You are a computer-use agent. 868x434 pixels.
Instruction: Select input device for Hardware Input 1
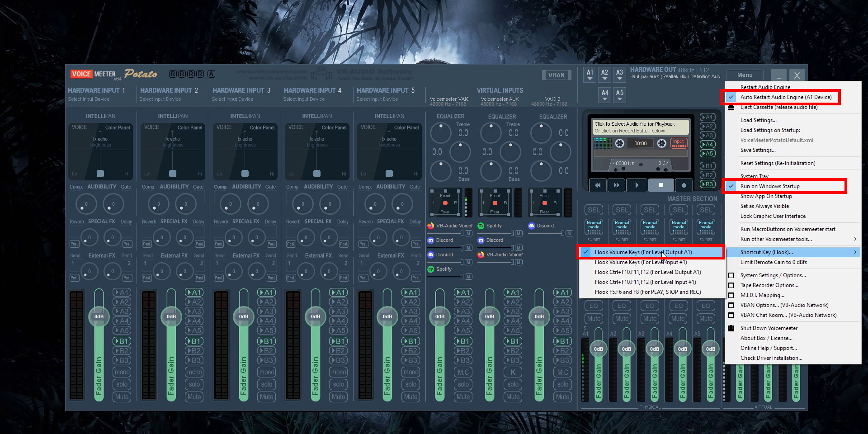(89, 99)
